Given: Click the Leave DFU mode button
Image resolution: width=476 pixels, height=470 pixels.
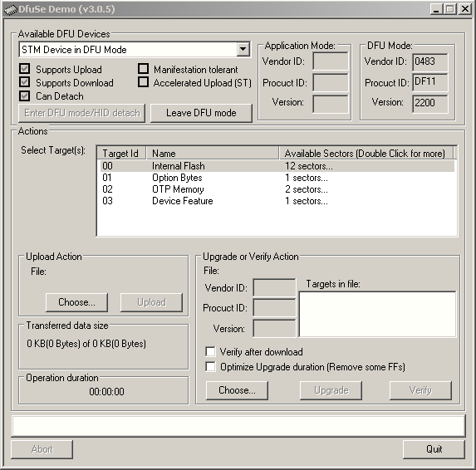Looking at the screenshot, I should pos(201,113).
